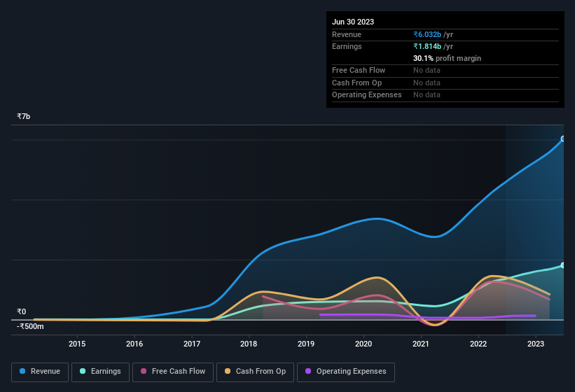This screenshot has height=392, width=575.
Task: Toggle the Operating Expenses legend button
Action: click(345, 372)
